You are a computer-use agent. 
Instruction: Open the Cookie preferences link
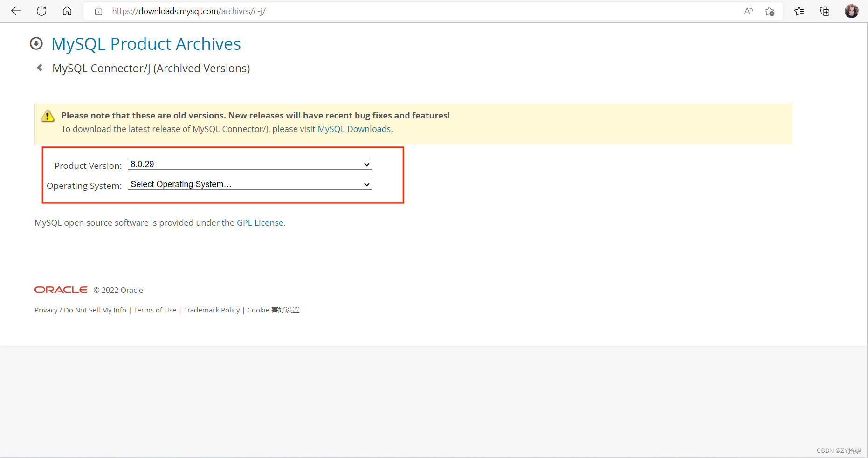coord(273,310)
